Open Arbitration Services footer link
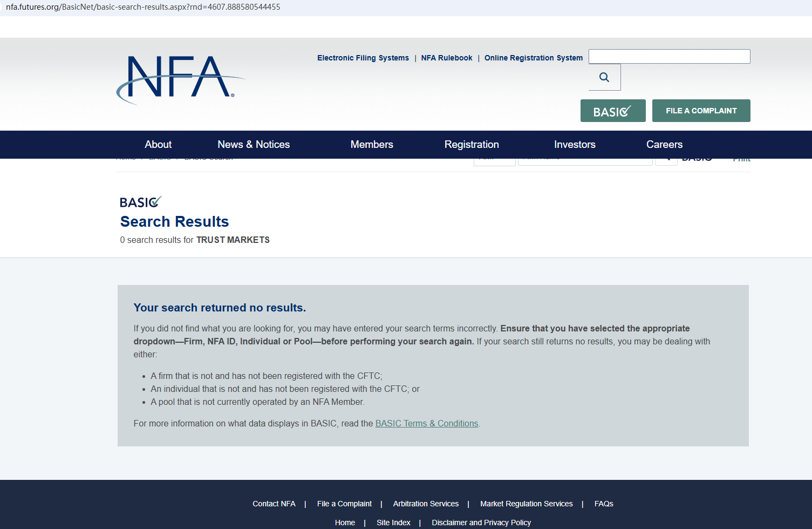The height and width of the screenshot is (529, 812). (426, 504)
